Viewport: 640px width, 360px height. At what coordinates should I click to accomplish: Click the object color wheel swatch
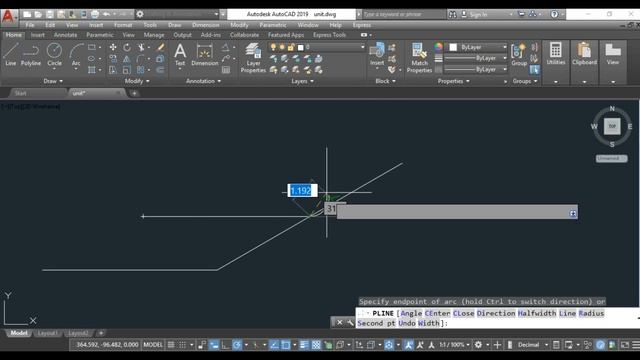coord(438,47)
